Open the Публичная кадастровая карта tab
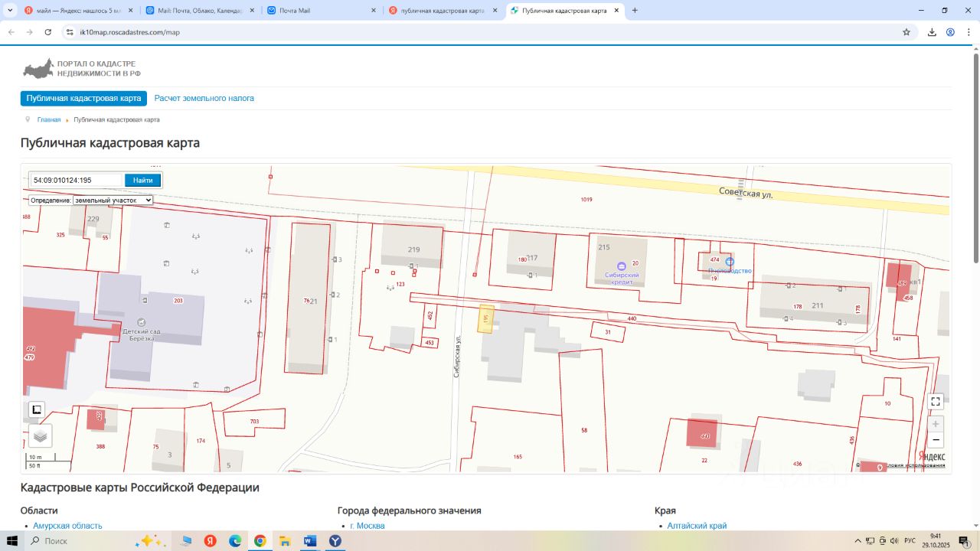980x551 pixels. [83, 99]
